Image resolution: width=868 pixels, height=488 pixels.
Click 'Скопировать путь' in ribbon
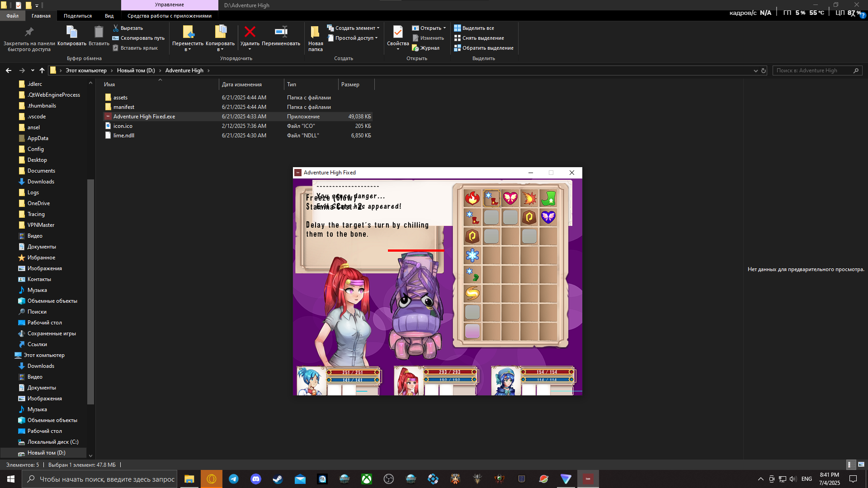click(x=142, y=38)
